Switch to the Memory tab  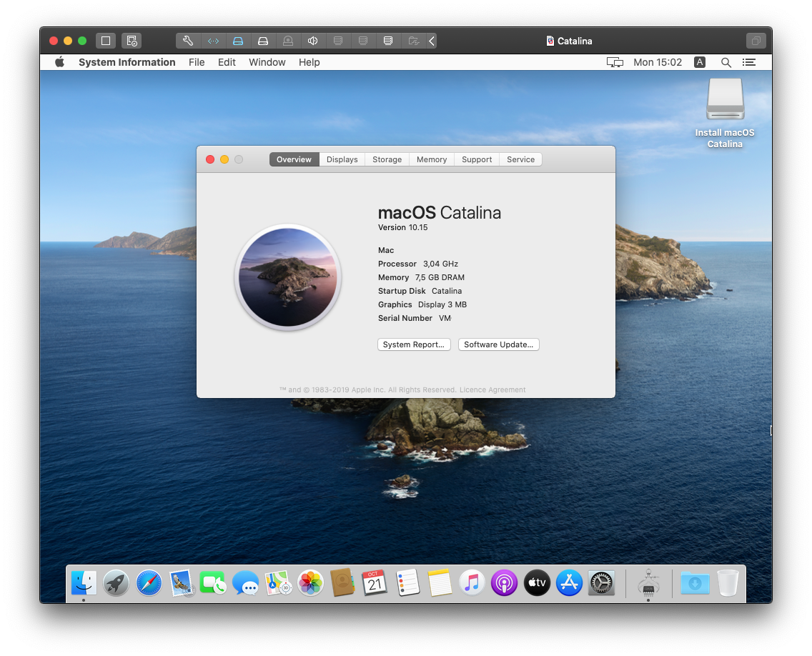click(x=432, y=159)
